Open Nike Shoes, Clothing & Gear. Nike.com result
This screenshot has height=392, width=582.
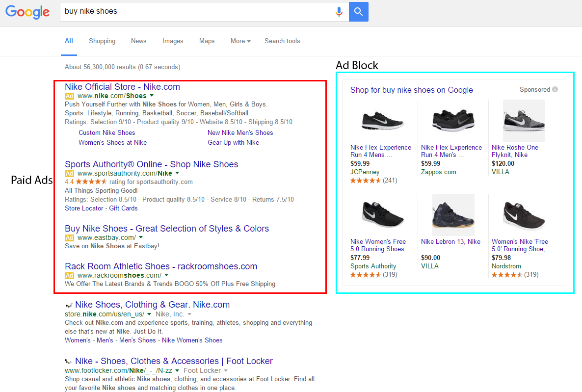click(x=152, y=305)
